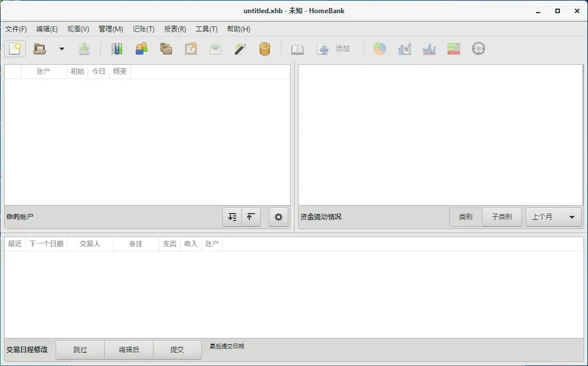Open the budget manager (envelope icon)

[215, 49]
